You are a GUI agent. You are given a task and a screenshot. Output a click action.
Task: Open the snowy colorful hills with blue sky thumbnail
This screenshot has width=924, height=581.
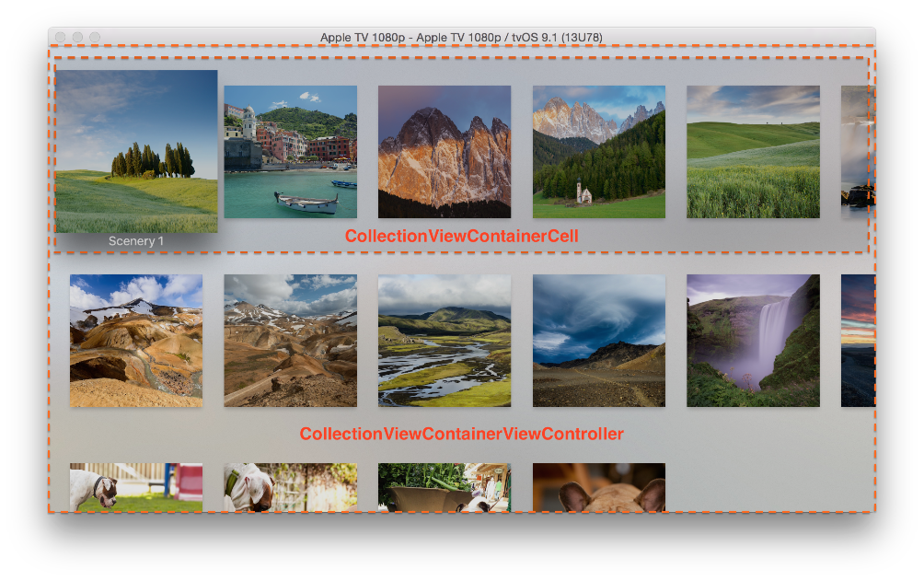136,341
